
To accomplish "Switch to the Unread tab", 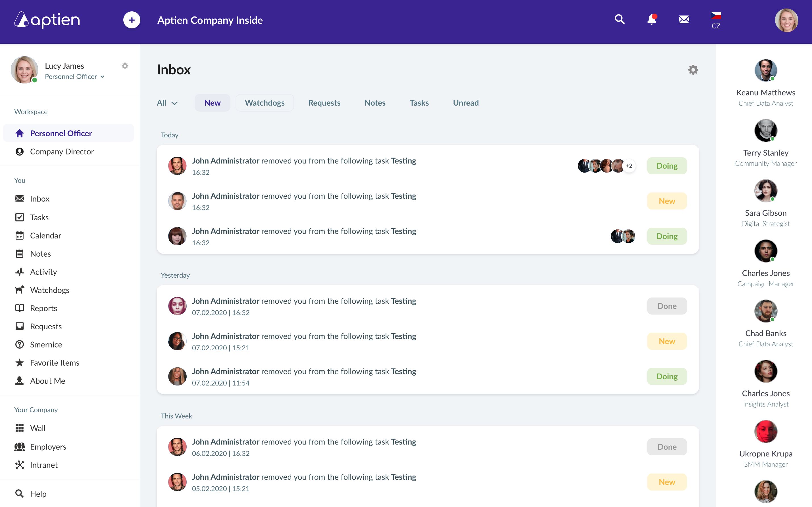I will 466,102.
